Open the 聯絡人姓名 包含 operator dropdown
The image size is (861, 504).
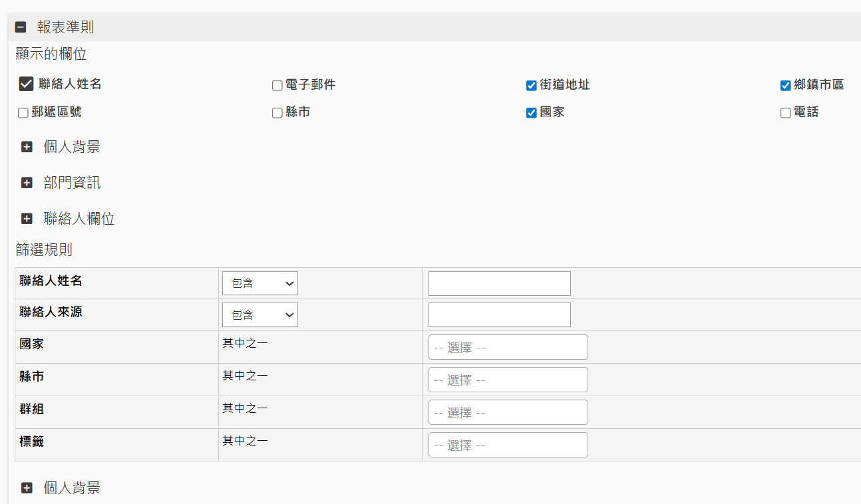point(259,283)
